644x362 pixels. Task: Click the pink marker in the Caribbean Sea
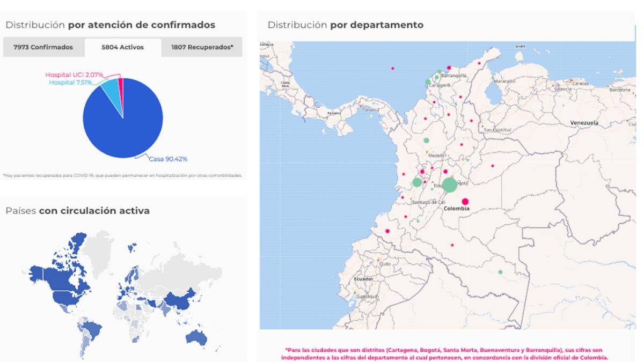coord(392,69)
